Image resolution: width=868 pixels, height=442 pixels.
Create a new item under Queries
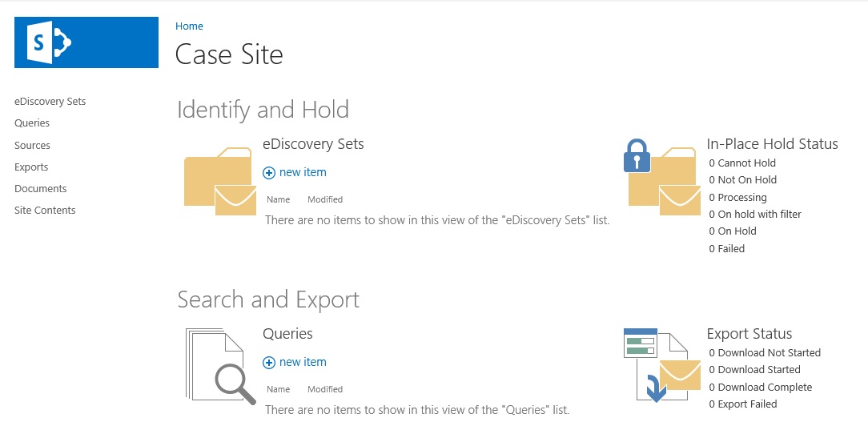303,362
